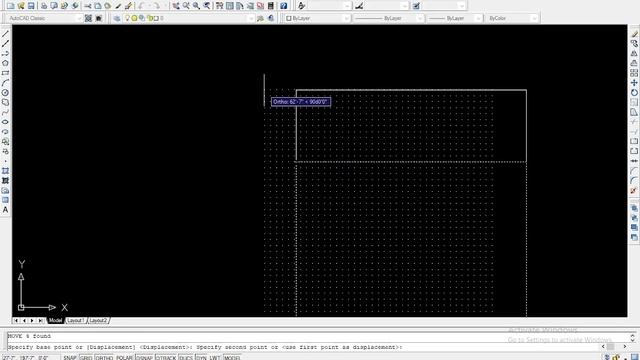Switch to the Layout2 tab
This screenshot has width=640, height=360.
(x=98, y=320)
